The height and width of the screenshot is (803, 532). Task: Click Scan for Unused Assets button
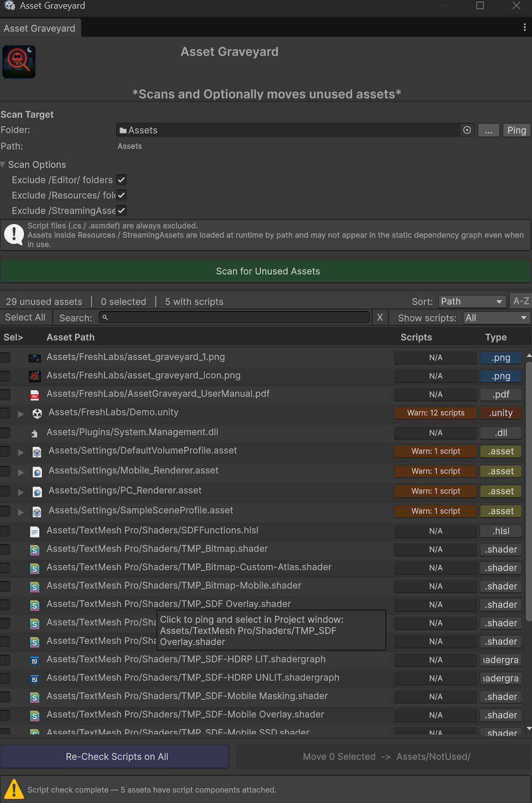(266, 271)
